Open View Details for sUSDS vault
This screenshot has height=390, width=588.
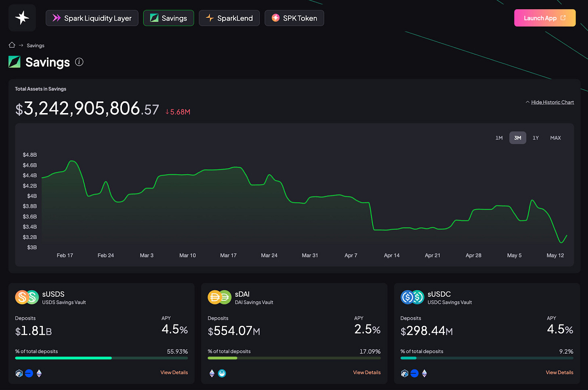(174, 373)
